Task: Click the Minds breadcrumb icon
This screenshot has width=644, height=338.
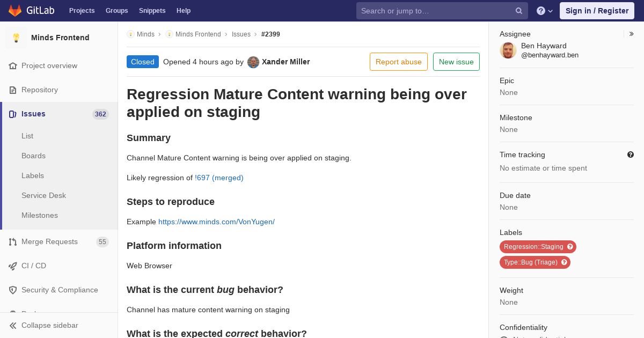Action: (130, 34)
